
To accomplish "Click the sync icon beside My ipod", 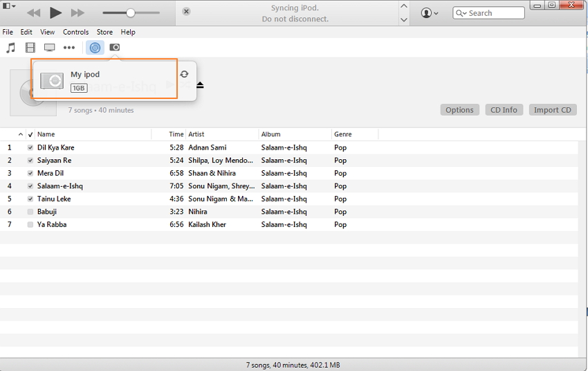I will 184,75.
